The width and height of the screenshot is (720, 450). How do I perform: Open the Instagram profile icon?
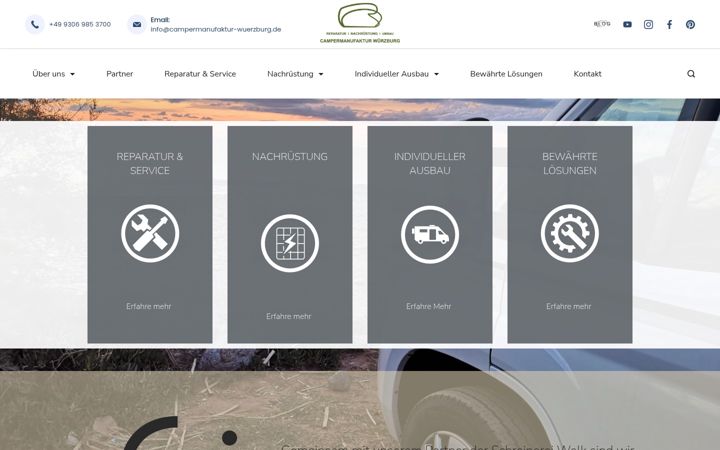pos(648,24)
